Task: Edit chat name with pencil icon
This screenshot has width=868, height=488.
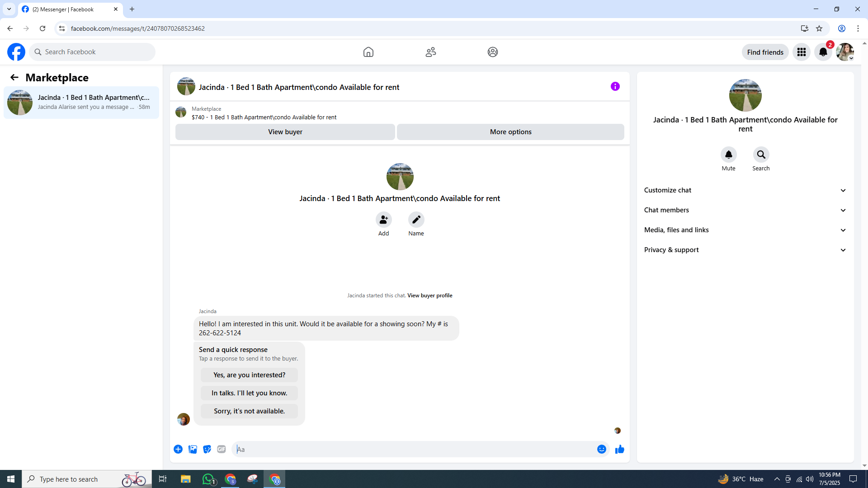Action: [416, 220]
